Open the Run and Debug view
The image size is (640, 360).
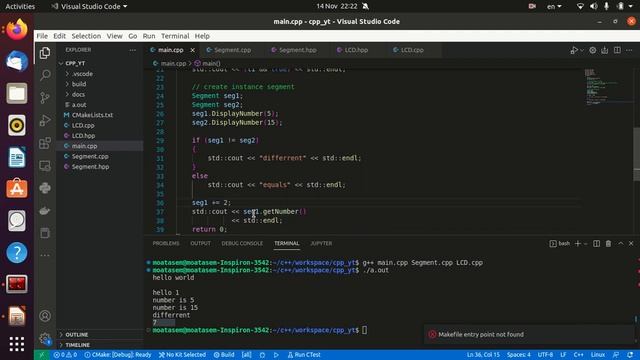[x=45, y=120]
